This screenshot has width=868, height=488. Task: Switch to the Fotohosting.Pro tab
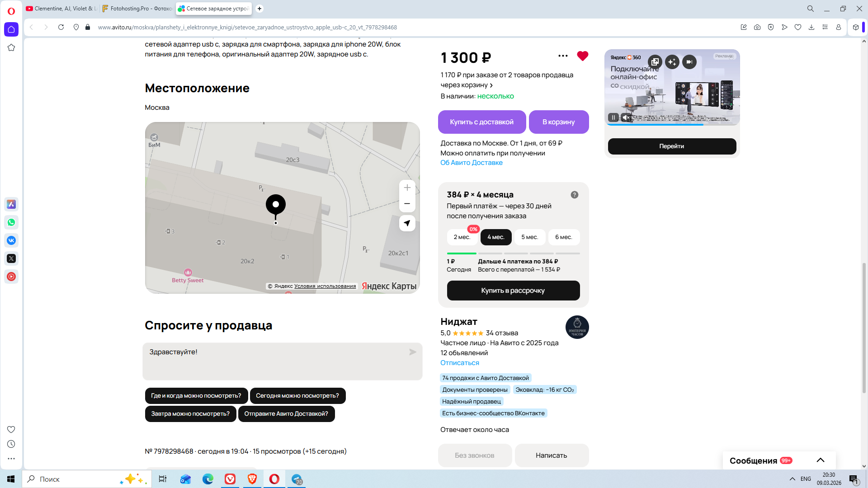pyautogui.click(x=137, y=9)
